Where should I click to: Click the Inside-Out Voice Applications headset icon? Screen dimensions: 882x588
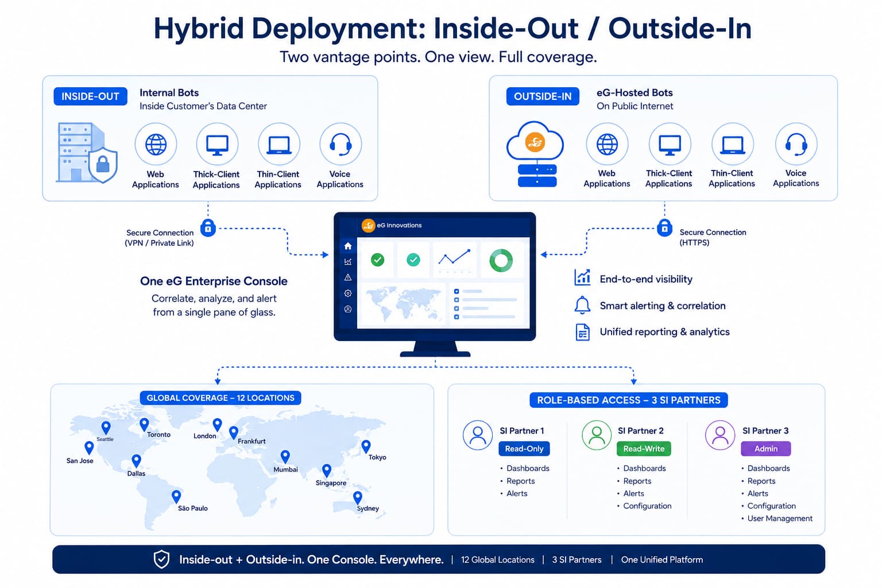pos(341,144)
